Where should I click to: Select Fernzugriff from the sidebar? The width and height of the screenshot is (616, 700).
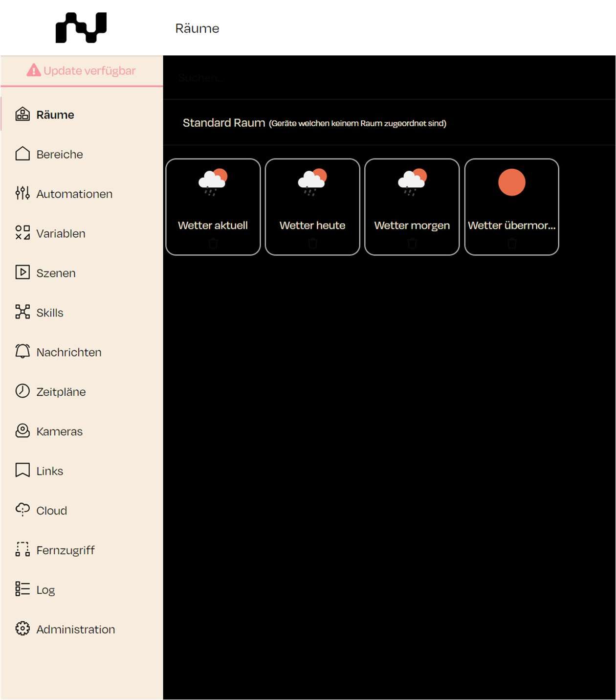[x=66, y=550]
